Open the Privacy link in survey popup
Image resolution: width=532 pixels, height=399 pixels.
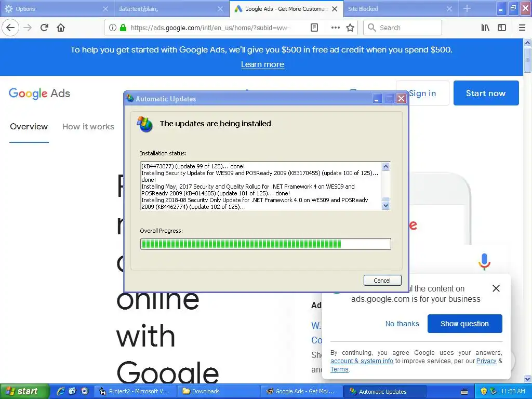486,361
